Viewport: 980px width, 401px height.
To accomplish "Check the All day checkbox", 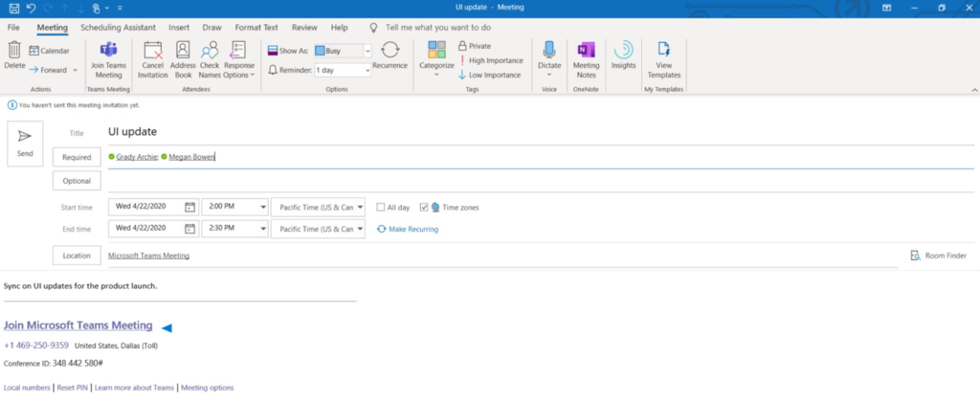I will [x=381, y=208].
